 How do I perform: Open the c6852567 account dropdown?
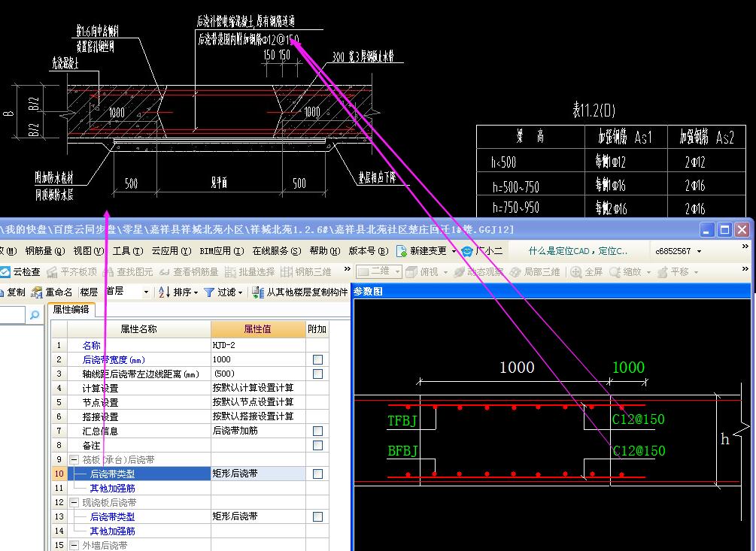(x=699, y=251)
